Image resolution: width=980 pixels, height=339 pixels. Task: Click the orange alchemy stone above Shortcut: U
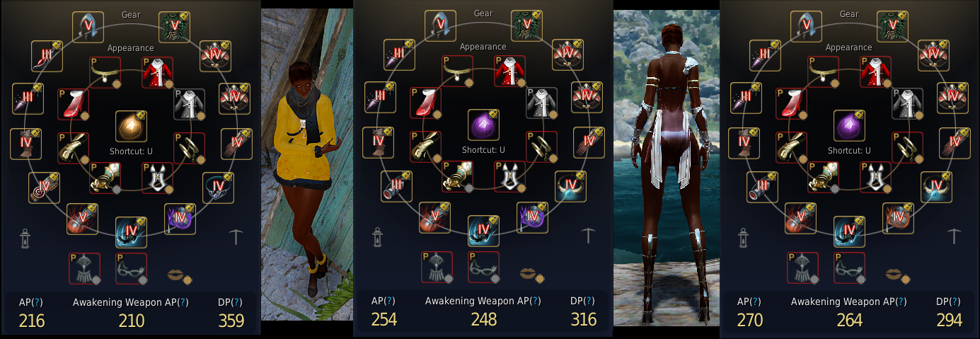pyautogui.click(x=131, y=125)
